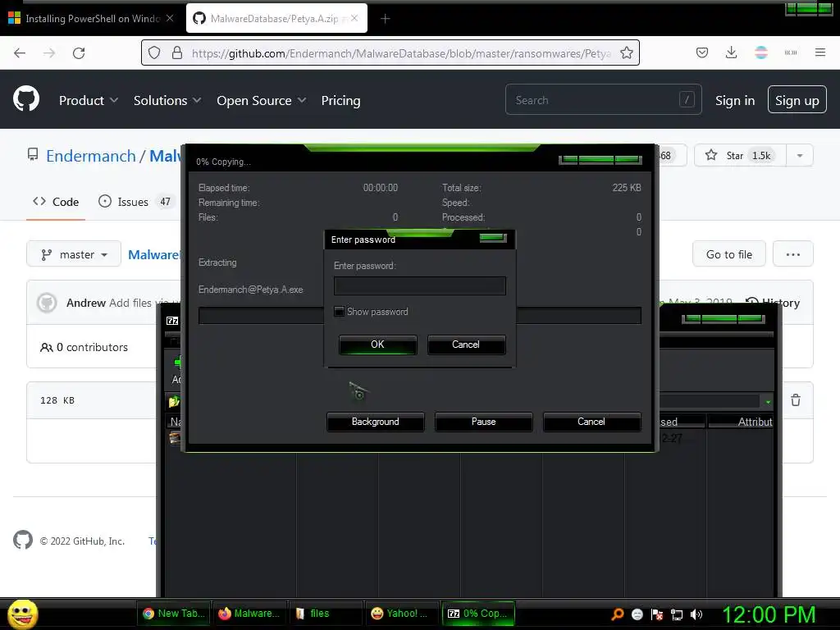Open a new browser tab
Image resolution: width=840 pixels, height=630 pixels.
tap(386, 19)
